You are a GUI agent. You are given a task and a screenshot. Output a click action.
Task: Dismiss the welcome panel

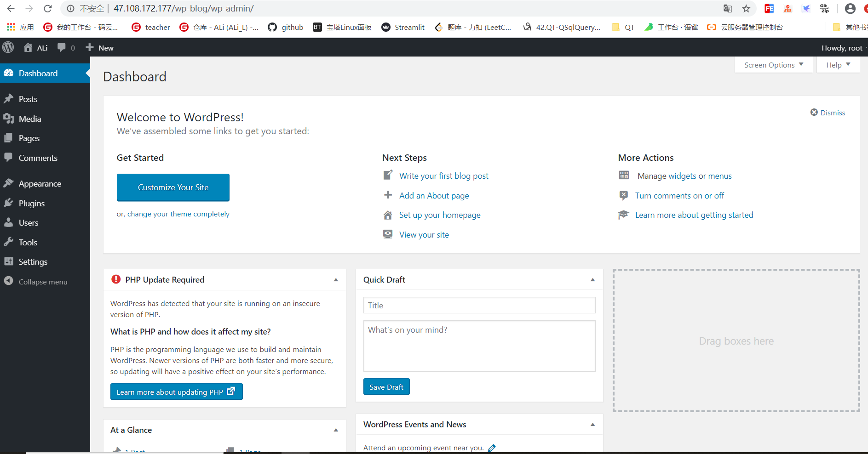(x=828, y=113)
